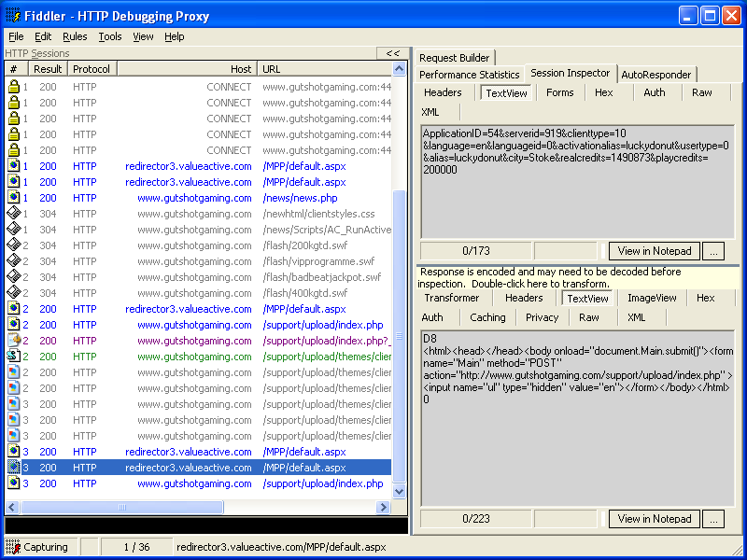The width and height of the screenshot is (747, 560).
Task: Click the status bar URL redirector3.valueactive.com/MPP/default.aspx
Action: pos(281,547)
